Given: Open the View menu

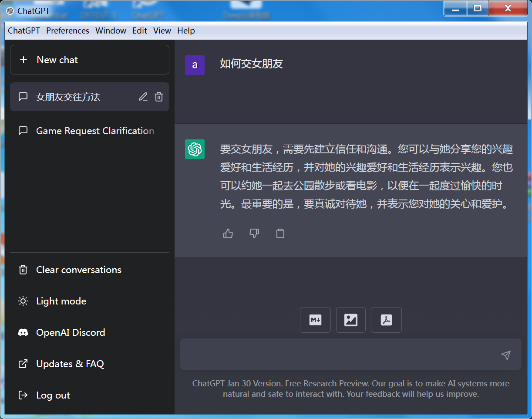Looking at the screenshot, I should tap(162, 30).
